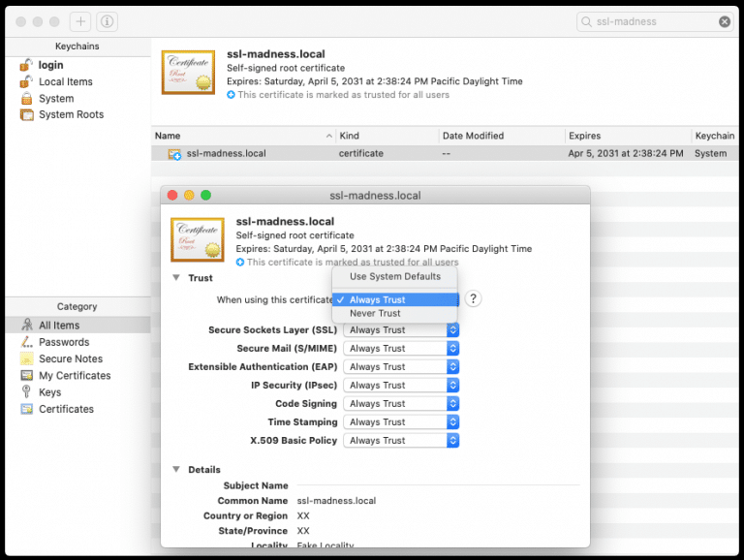Close the ssl-madness.local dialog with red button
744x560 pixels.
click(x=172, y=195)
